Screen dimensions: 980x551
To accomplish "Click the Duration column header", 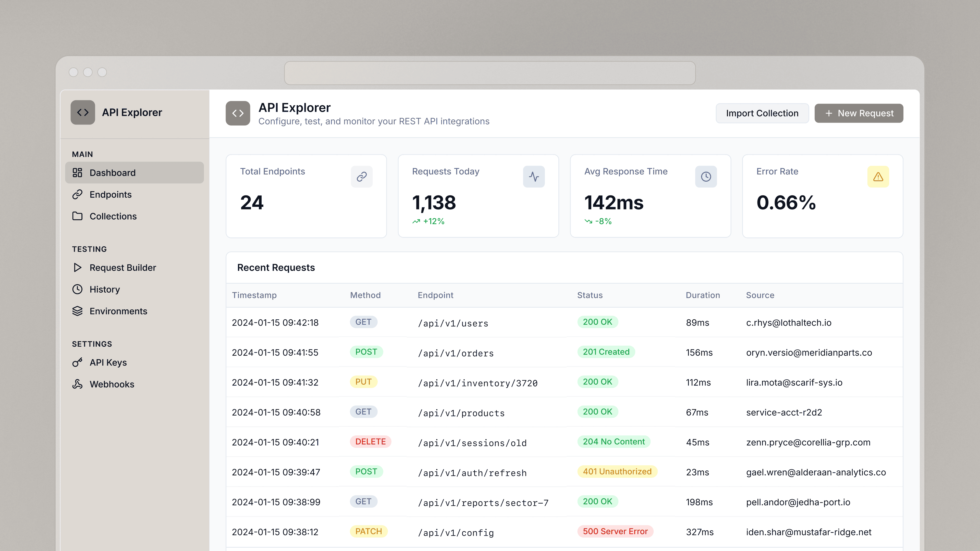I will 703,295.
